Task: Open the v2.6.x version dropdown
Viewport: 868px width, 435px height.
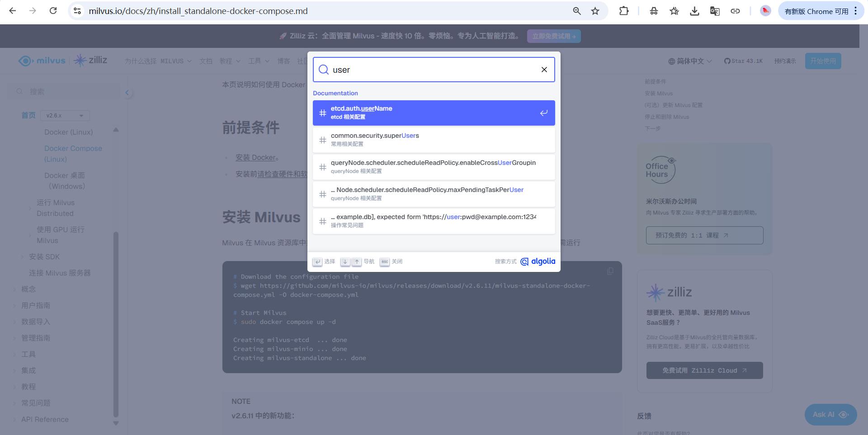Action: tap(65, 116)
